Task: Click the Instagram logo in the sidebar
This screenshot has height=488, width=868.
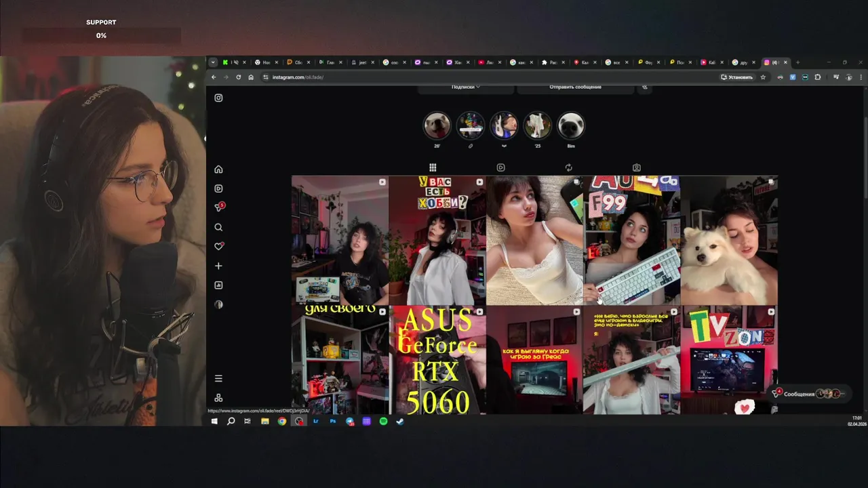Action: 218,98
